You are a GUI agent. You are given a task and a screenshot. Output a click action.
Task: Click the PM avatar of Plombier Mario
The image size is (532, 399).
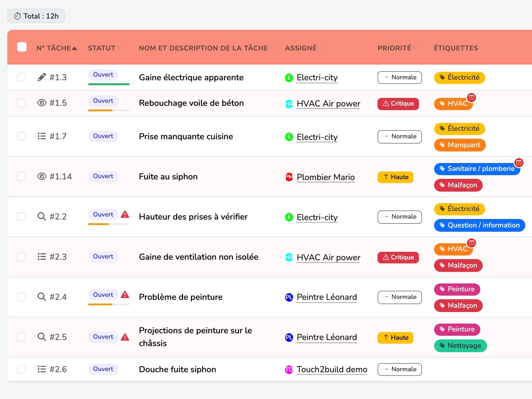pyautogui.click(x=289, y=177)
